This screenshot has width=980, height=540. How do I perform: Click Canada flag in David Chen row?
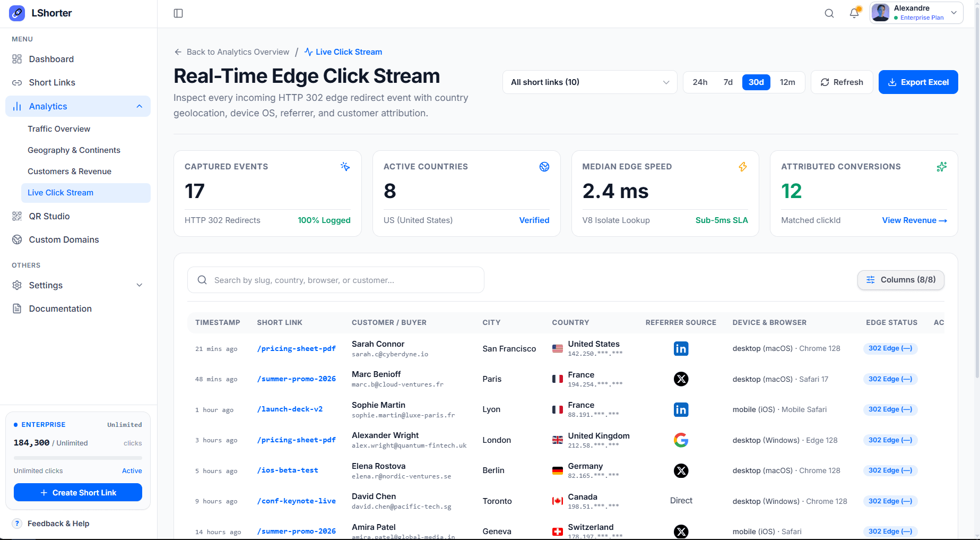tap(558, 501)
